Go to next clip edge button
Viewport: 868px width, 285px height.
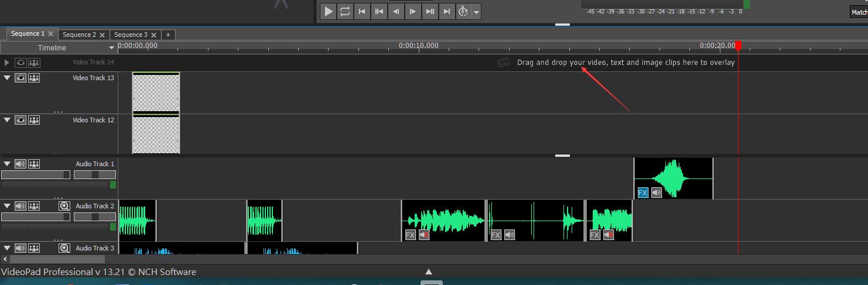point(430,11)
